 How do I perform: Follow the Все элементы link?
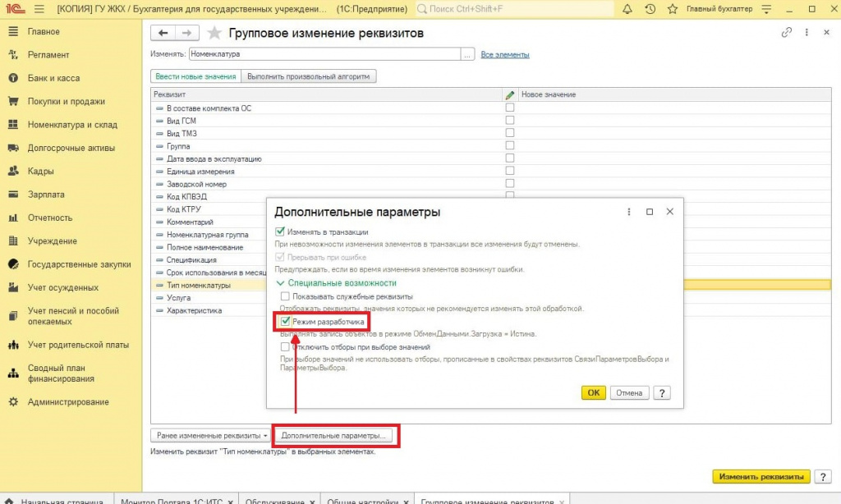pos(504,55)
